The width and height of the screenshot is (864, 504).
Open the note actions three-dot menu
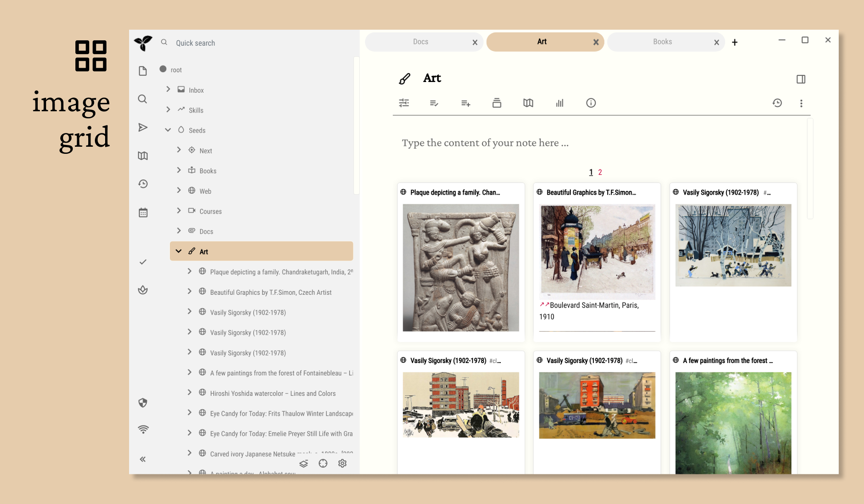click(x=801, y=103)
